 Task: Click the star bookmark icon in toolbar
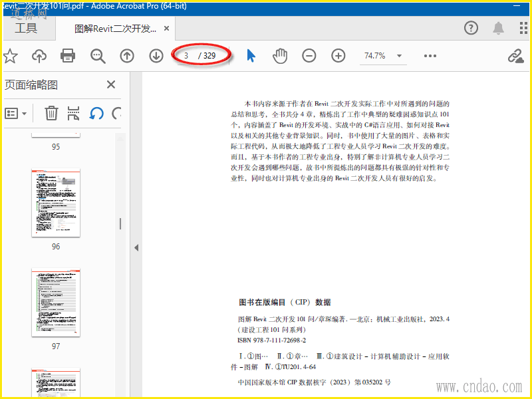[x=10, y=56]
